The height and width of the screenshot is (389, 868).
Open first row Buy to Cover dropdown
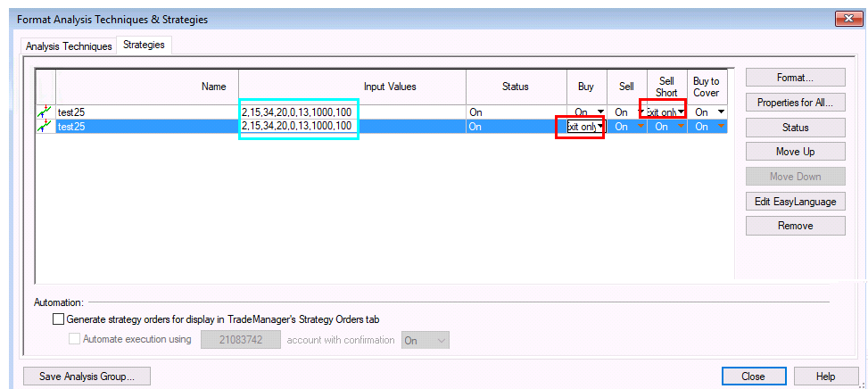click(720, 112)
